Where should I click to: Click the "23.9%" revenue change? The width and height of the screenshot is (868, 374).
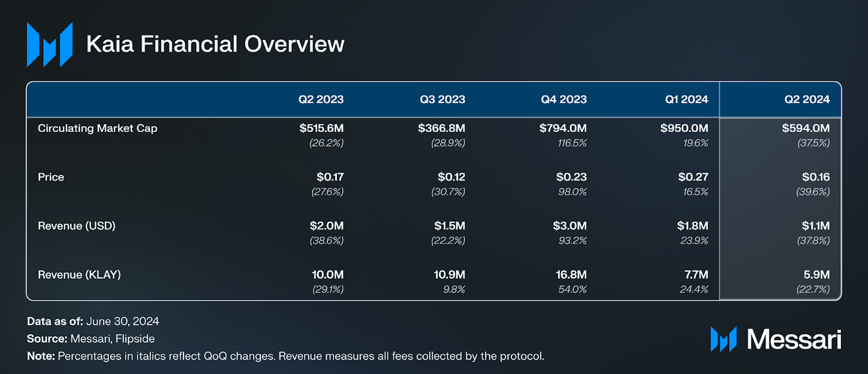pos(694,240)
